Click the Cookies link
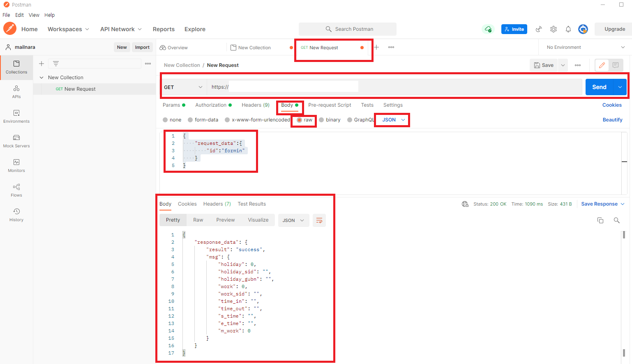 click(x=612, y=105)
